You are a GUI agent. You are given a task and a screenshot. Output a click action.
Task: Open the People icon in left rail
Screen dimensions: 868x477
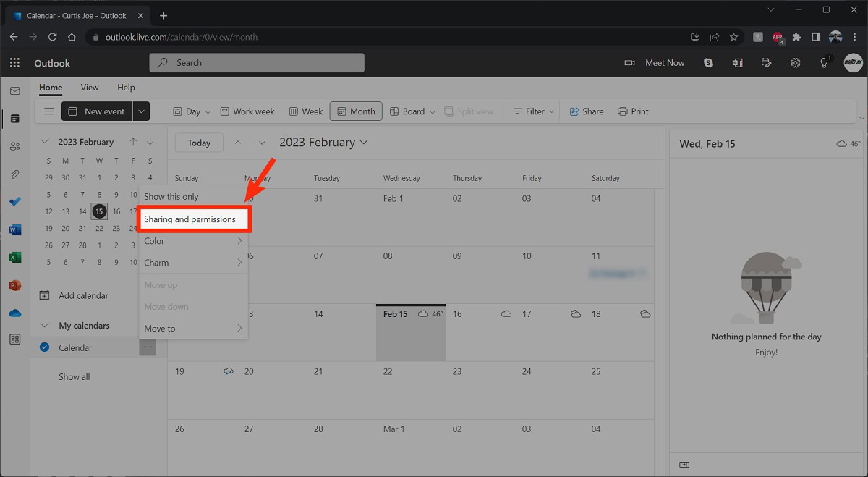[x=14, y=146]
